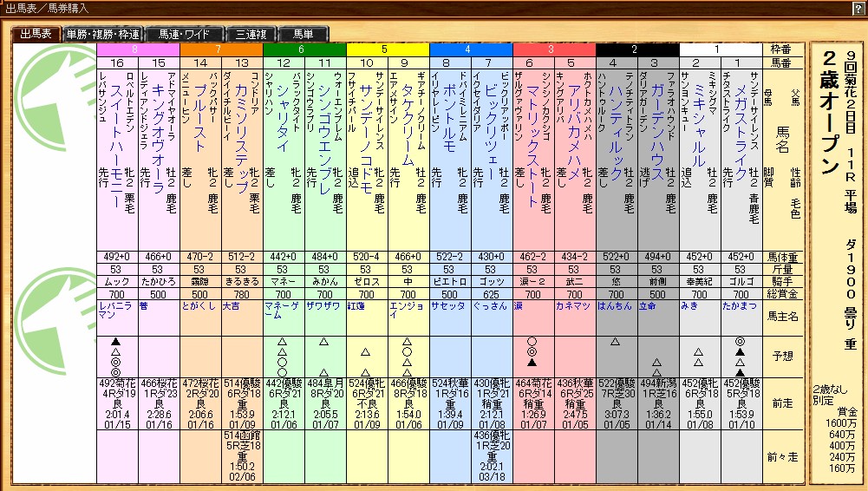Image resolution: width=868 pixels, height=491 pixels.
Task: Select jockey ゴルゴ
Action: click(x=741, y=282)
